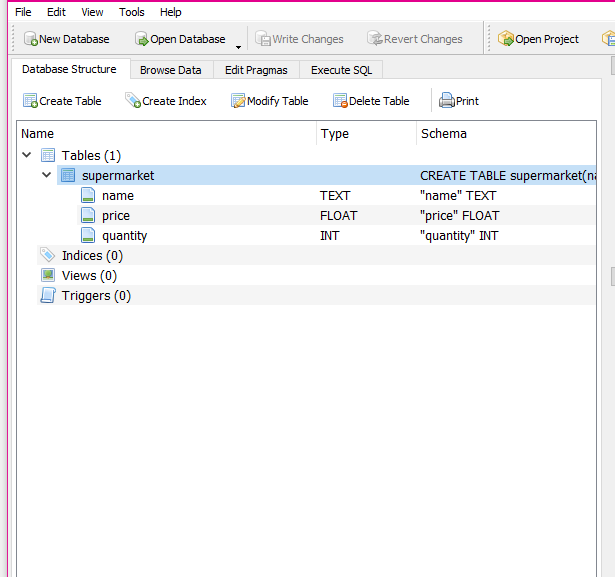Switch to the Browse Data tab

coord(171,70)
